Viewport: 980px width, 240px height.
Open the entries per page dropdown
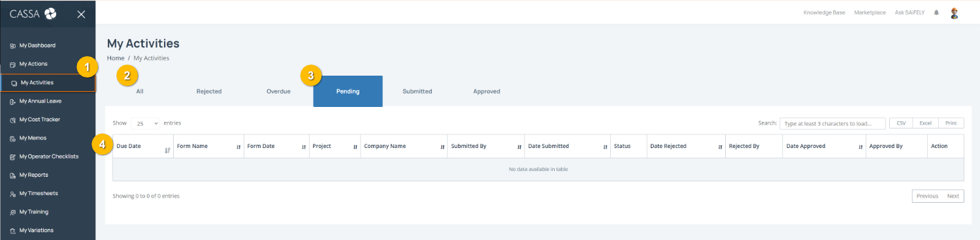point(146,123)
